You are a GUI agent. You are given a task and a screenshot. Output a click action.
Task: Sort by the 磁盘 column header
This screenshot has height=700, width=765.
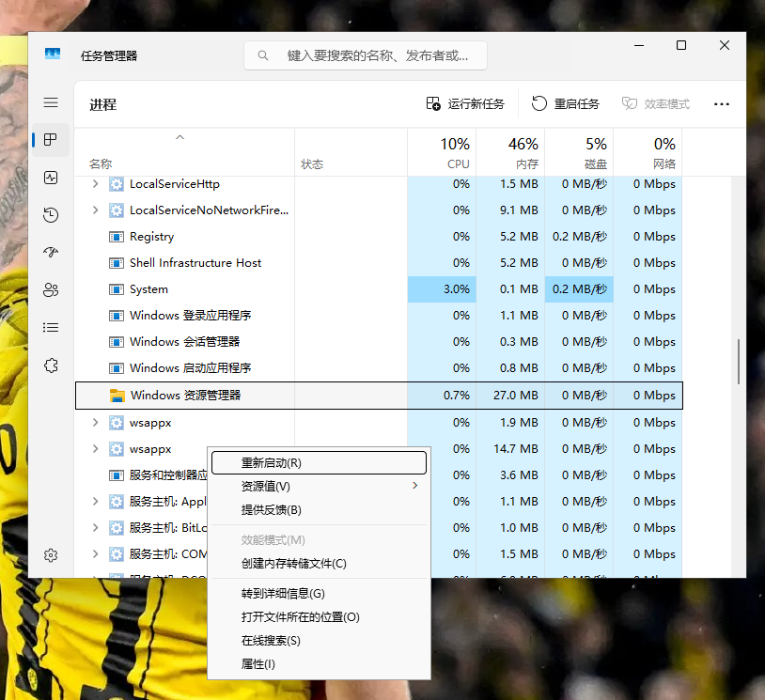[x=579, y=152]
